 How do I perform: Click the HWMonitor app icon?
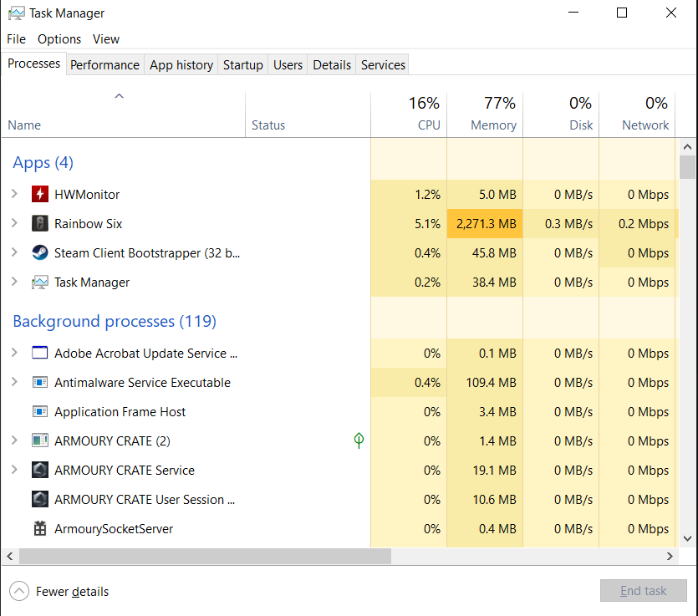40,194
